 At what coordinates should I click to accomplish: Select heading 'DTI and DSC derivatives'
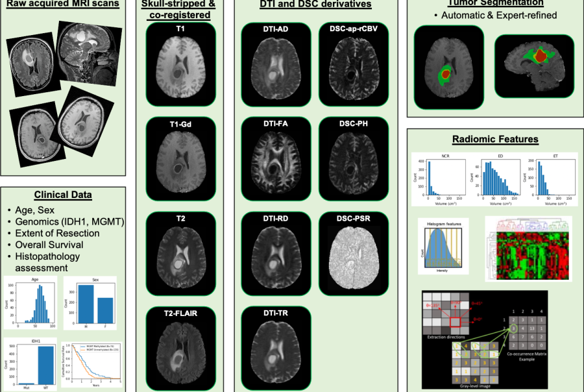(x=316, y=4)
